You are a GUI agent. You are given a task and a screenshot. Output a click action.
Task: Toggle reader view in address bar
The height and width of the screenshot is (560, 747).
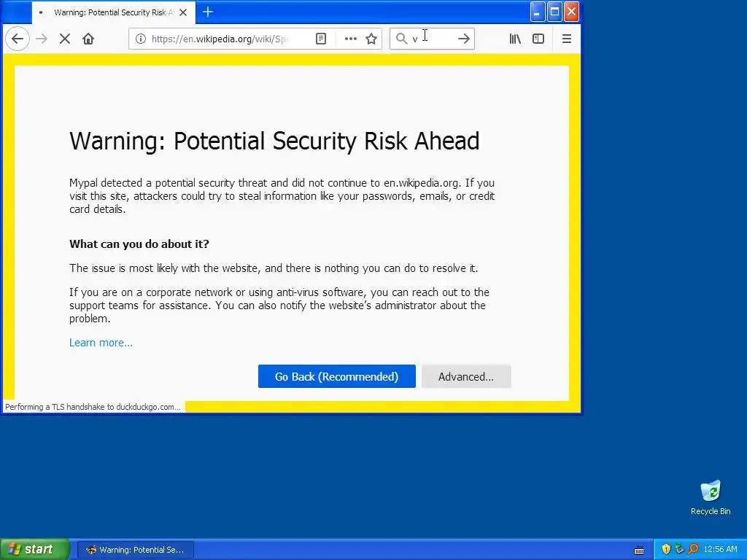pyautogui.click(x=321, y=39)
